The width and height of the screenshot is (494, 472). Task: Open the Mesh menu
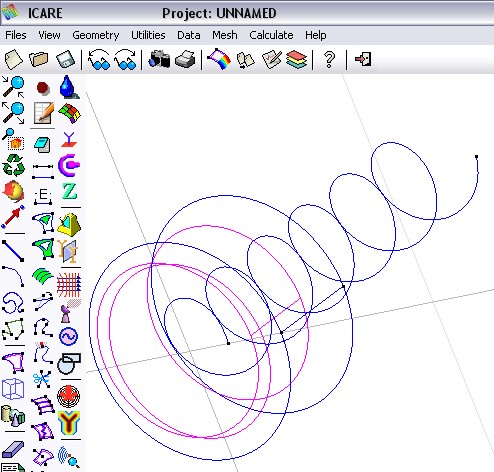click(x=225, y=35)
